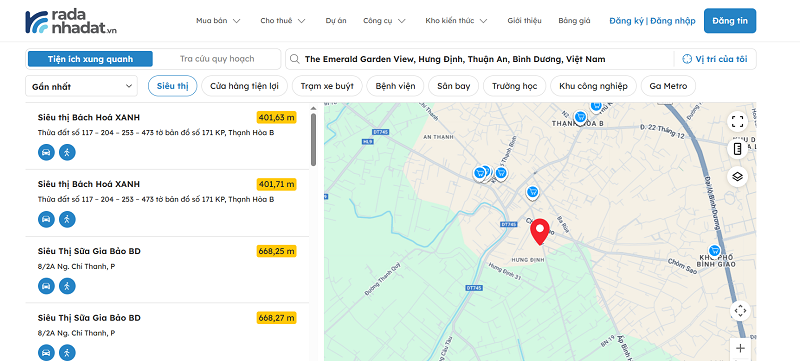
Task: Click the results list scrollbar
Action: [313, 139]
